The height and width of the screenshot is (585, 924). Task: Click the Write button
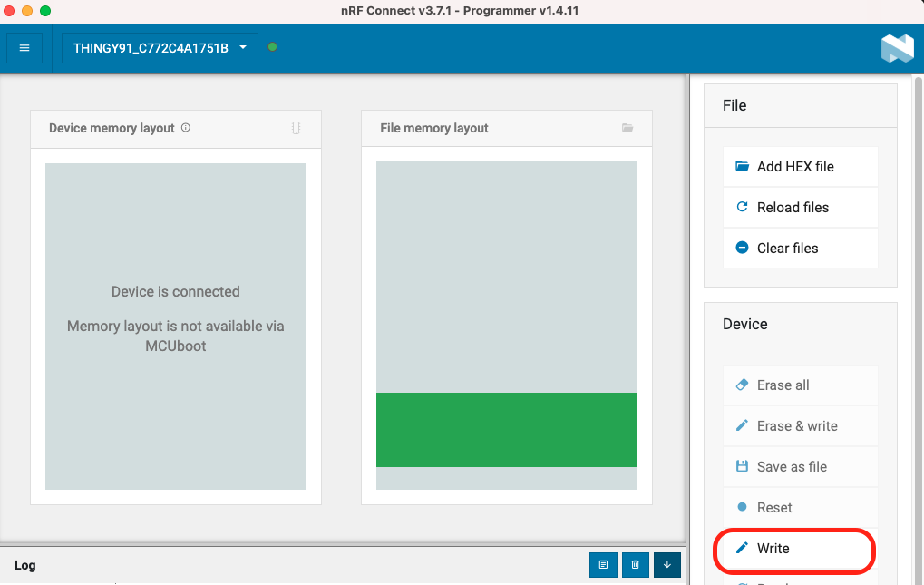pyautogui.click(x=801, y=549)
